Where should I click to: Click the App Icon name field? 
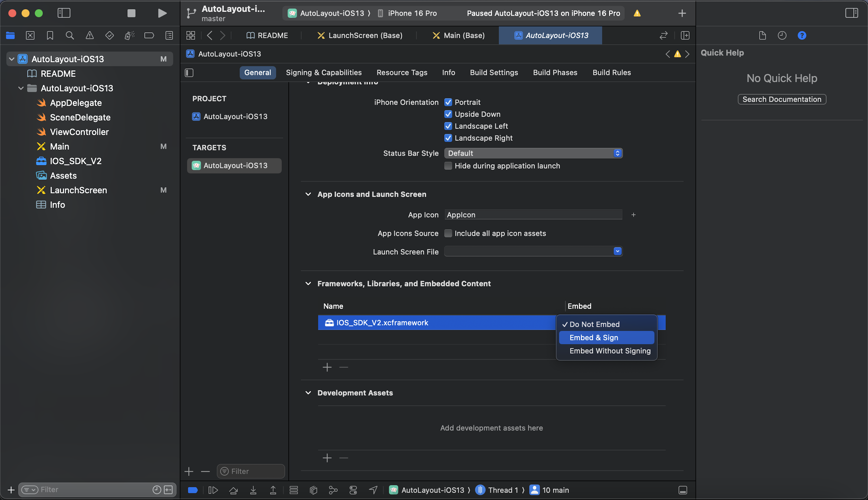(x=533, y=215)
